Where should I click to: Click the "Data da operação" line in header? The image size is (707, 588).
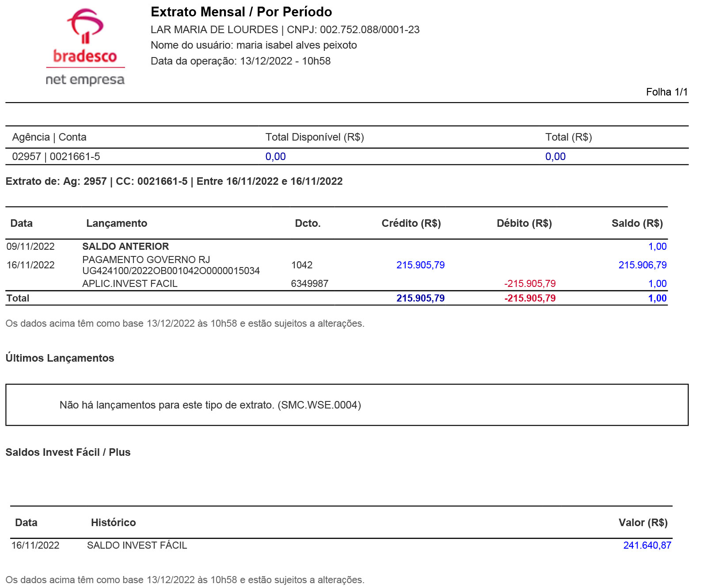[240, 61]
